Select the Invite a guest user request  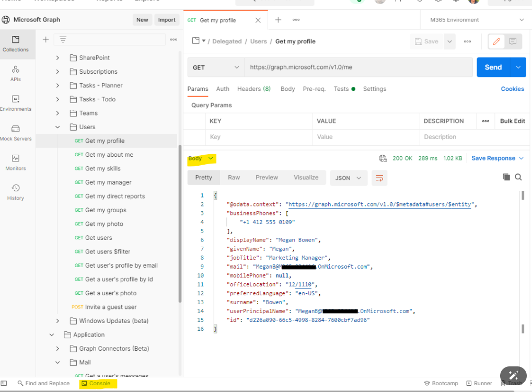pos(104,307)
